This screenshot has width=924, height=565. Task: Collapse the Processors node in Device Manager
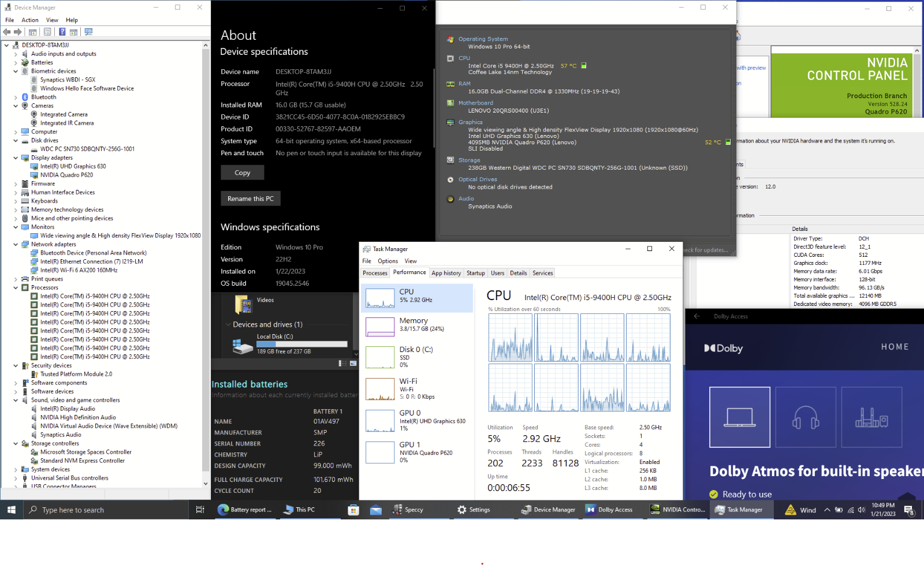tap(16, 288)
